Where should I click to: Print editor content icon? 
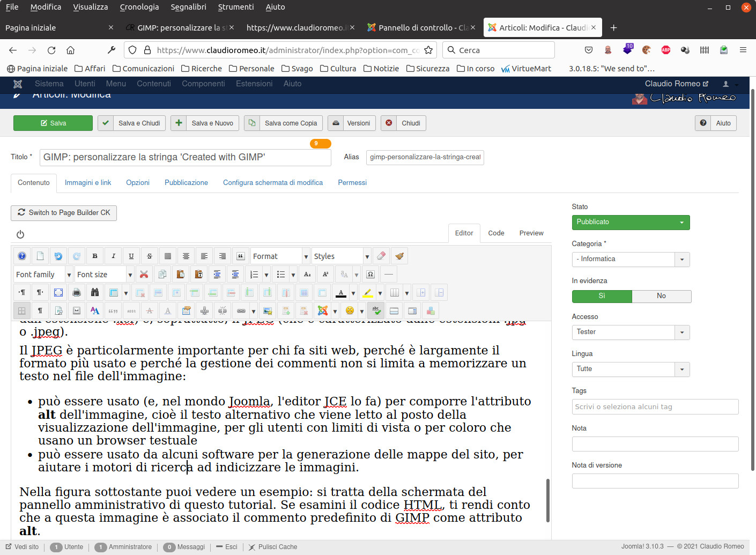click(77, 292)
